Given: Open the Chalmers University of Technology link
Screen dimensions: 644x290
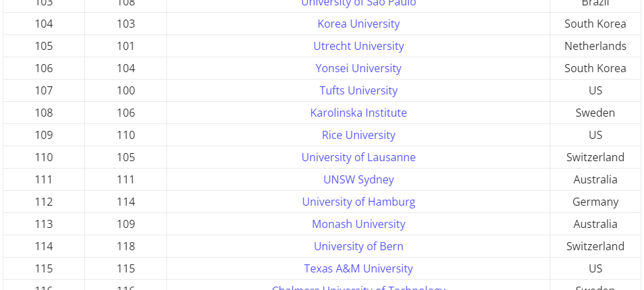Looking at the screenshot, I should pos(358,287).
